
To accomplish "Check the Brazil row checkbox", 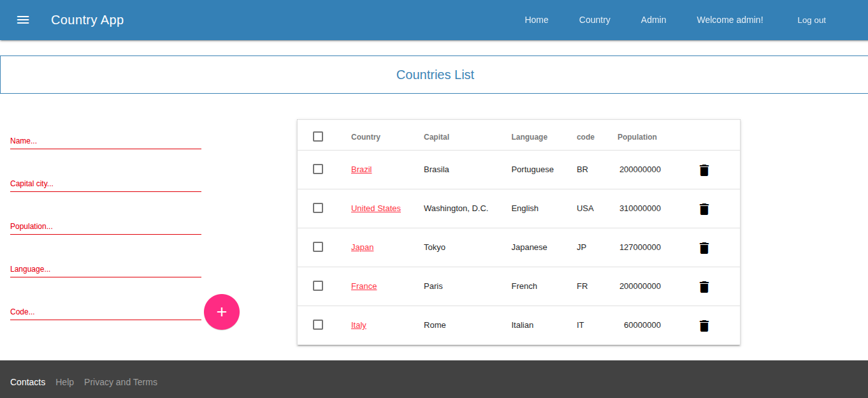I will (318, 169).
